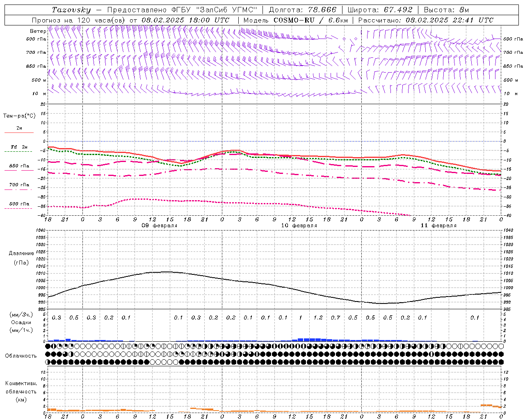Click Рассчитано: 08.02.2025 22:41 UTC timestamp
The image size is (525, 420).
[x=426, y=20]
